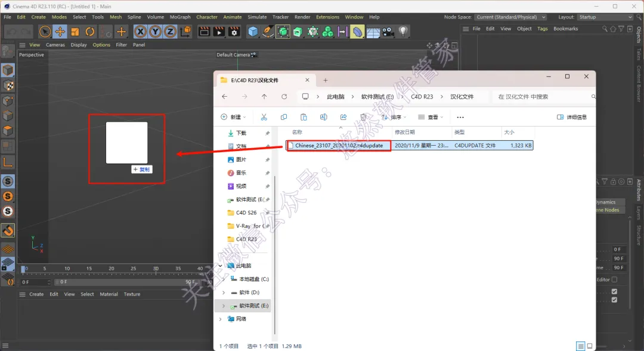Click the timeline playhead at frame 0
644x351 pixels.
(23, 269)
